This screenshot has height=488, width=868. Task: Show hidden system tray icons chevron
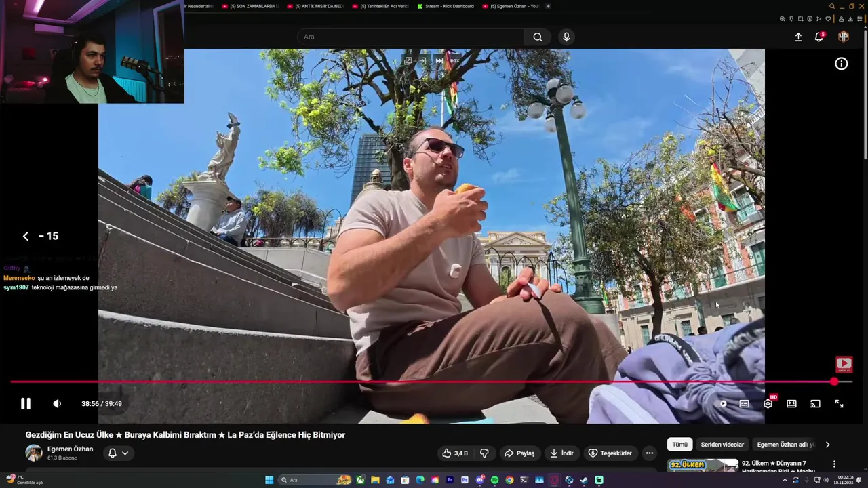point(785,480)
